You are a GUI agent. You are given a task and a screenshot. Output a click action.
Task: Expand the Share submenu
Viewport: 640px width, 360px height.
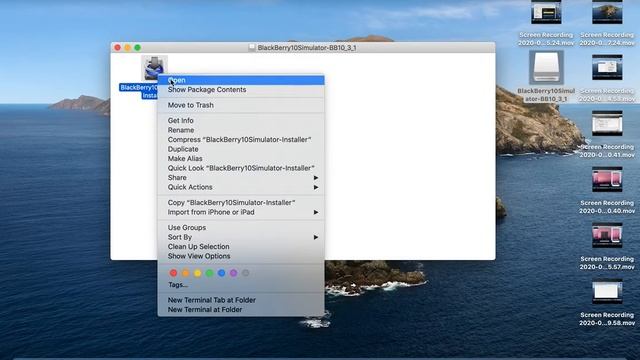click(x=241, y=178)
